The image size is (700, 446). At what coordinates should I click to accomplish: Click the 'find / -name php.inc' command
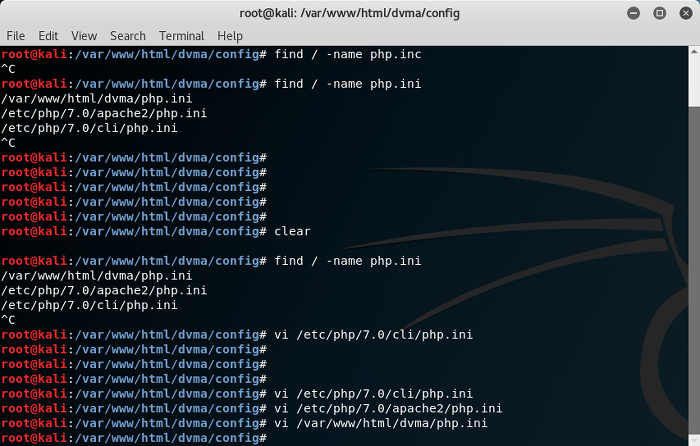pos(348,54)
